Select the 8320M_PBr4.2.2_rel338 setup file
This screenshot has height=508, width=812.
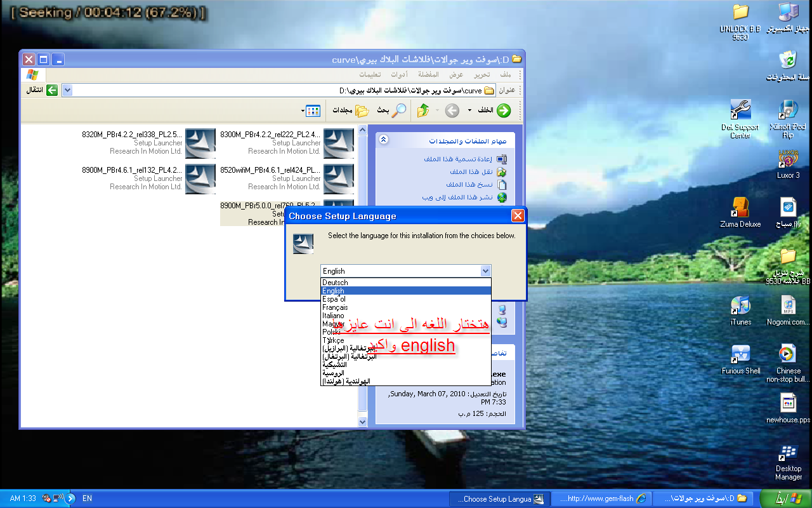[x=148, y=143]
